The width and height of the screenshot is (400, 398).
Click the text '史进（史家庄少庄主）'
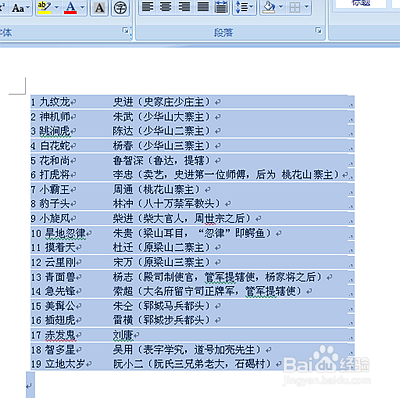162,102
